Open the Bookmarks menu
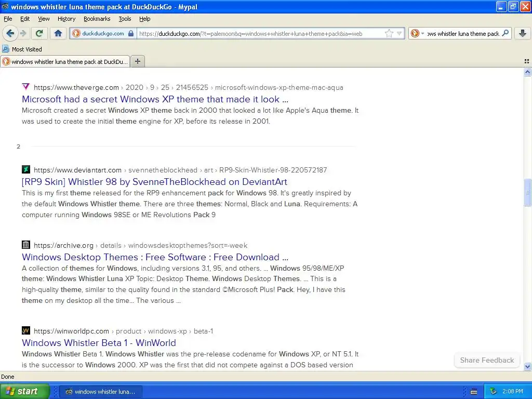 coord(97,19)
